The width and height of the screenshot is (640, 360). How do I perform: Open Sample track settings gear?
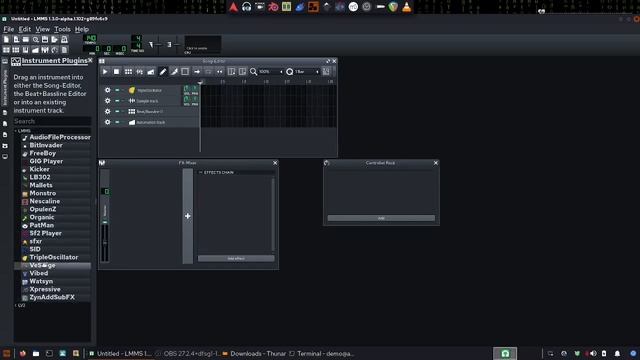(107, 101)
